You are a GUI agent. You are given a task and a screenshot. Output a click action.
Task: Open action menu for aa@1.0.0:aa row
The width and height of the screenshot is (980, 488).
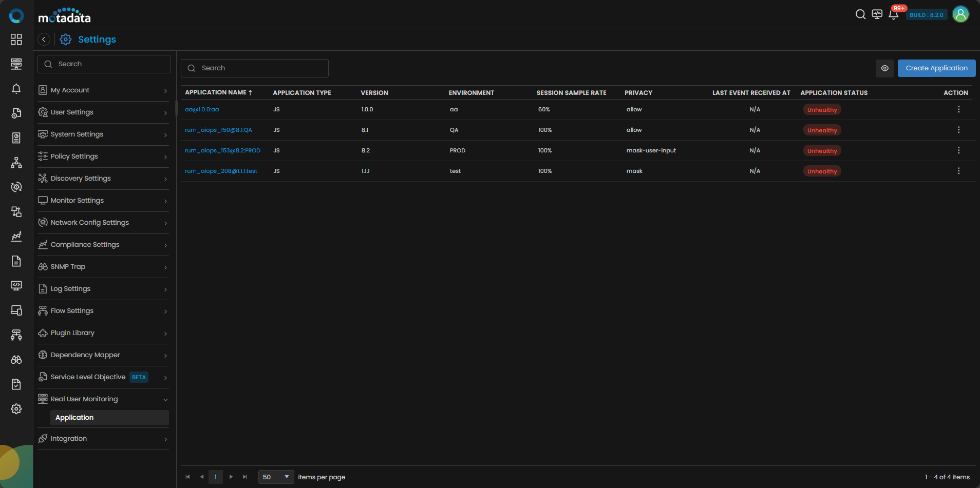(x=958, y=109)
